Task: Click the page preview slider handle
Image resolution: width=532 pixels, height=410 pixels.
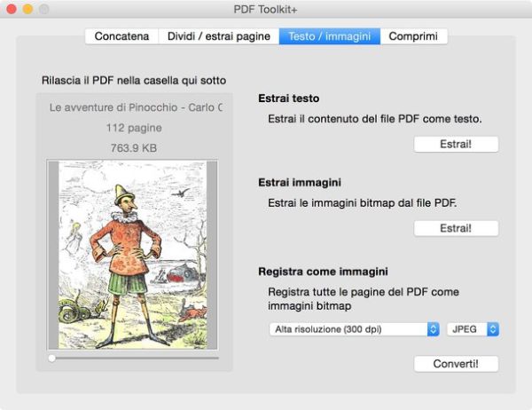Action: click(52, 358)
